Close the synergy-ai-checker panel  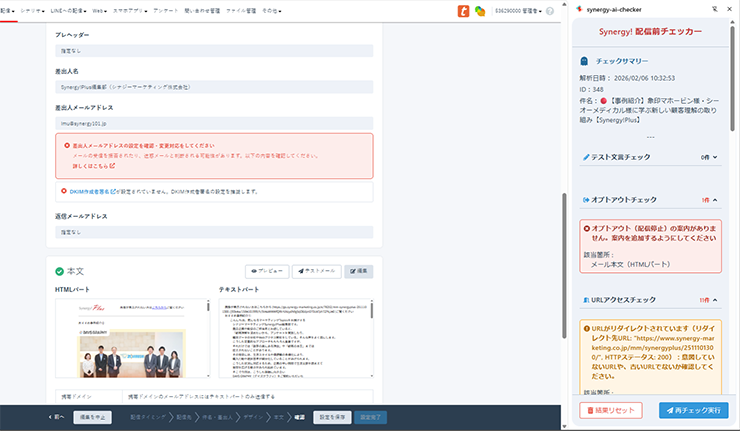(729, 9)
